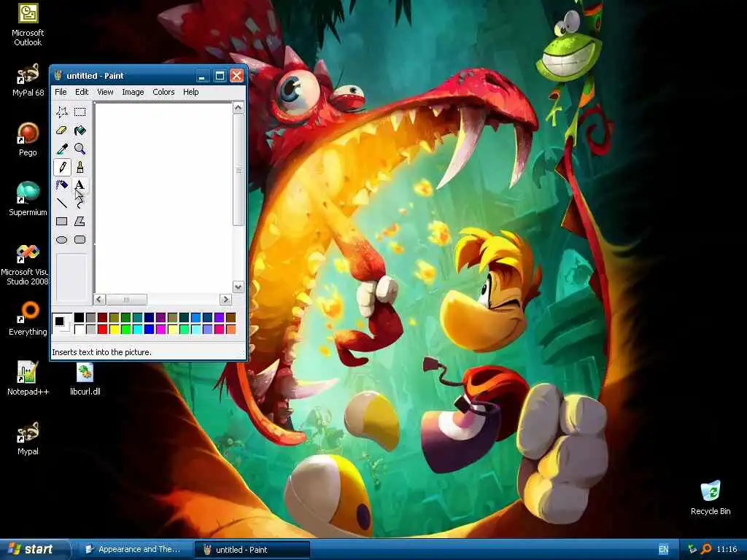Image resolution: width=747 pixels, height=560 pixels.
Task: Click the Notepad++ desktop shortcut
Action: pos(28,378)
